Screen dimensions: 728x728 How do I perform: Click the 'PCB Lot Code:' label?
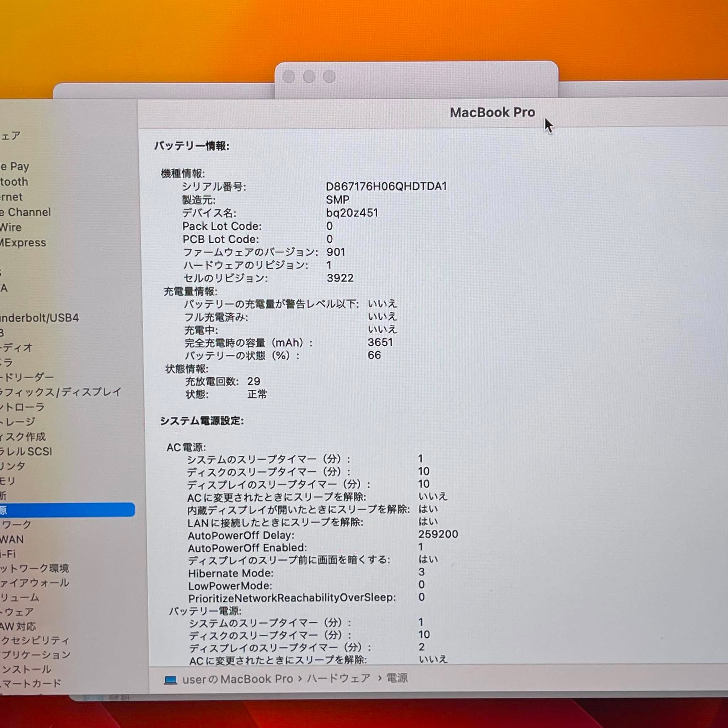click(x=221, y=239)
